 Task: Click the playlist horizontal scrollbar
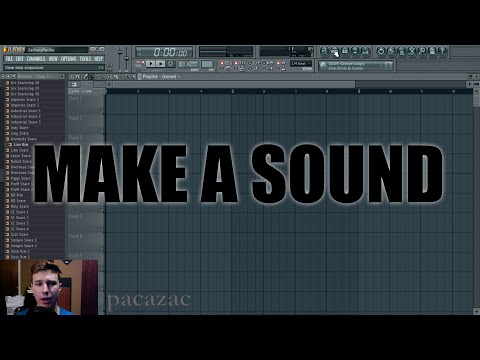tap(233, 84)
